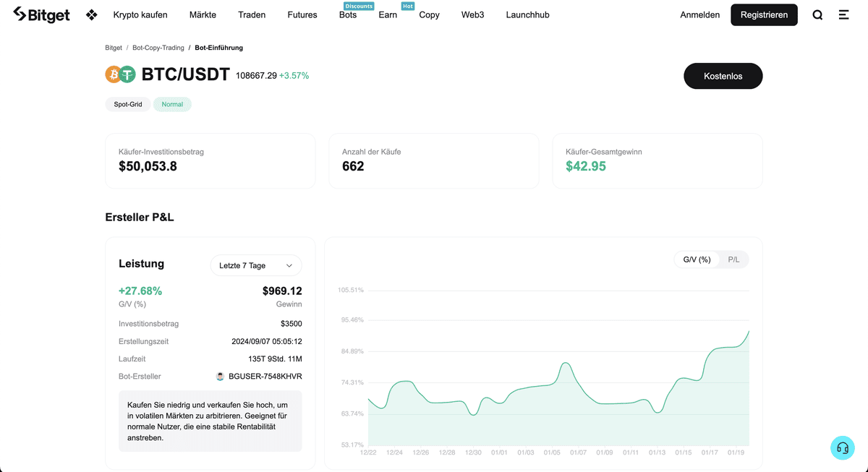Screen dimensions: 868x472
Task: Open the diamond apps grid icon
Action: [x=91, y=14]
